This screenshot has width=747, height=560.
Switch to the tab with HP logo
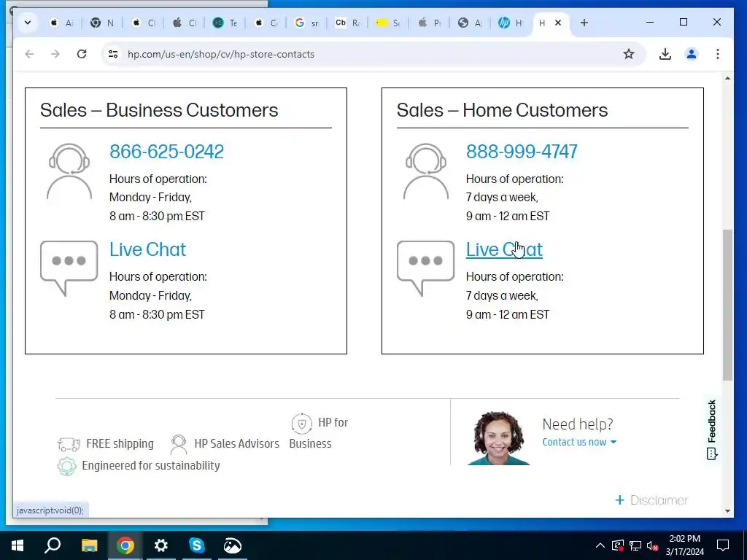(511, 23)
